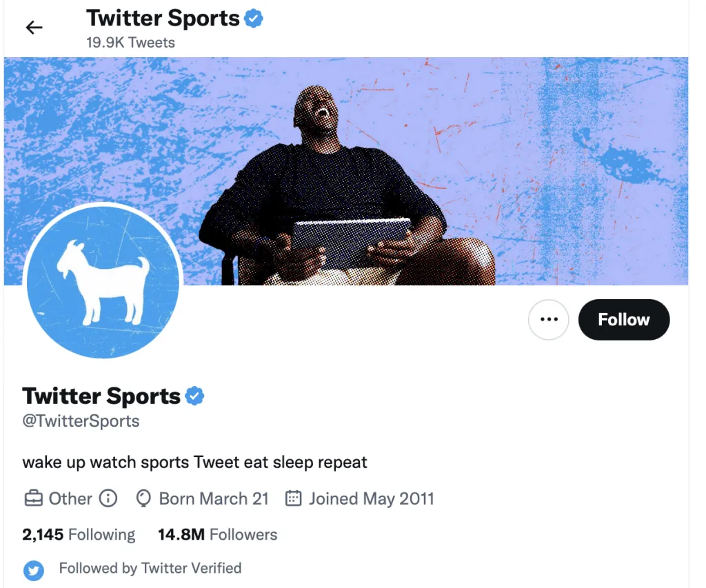706x588 pixels.
Task: Click the 19.9K Tweets count
Action: 130,42
